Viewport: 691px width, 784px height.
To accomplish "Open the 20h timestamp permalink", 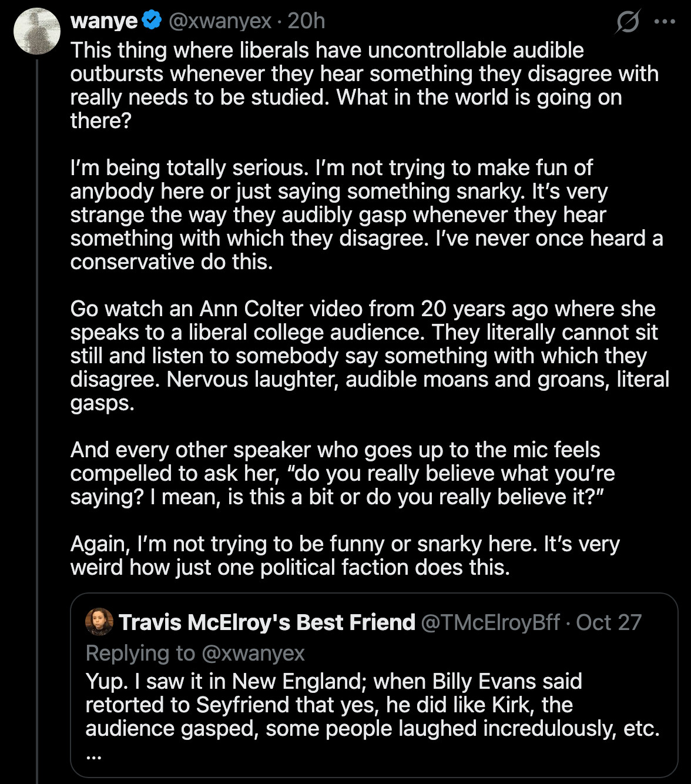I will (306, 21).
